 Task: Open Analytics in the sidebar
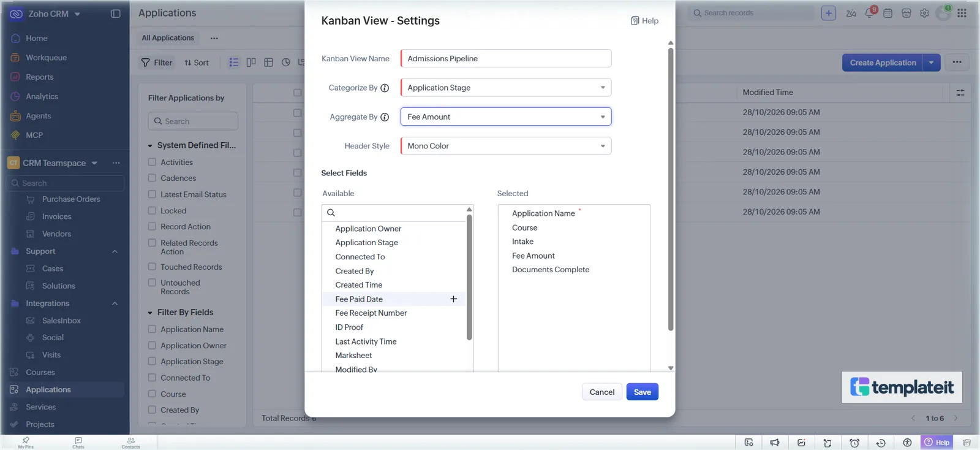point(42,97)
